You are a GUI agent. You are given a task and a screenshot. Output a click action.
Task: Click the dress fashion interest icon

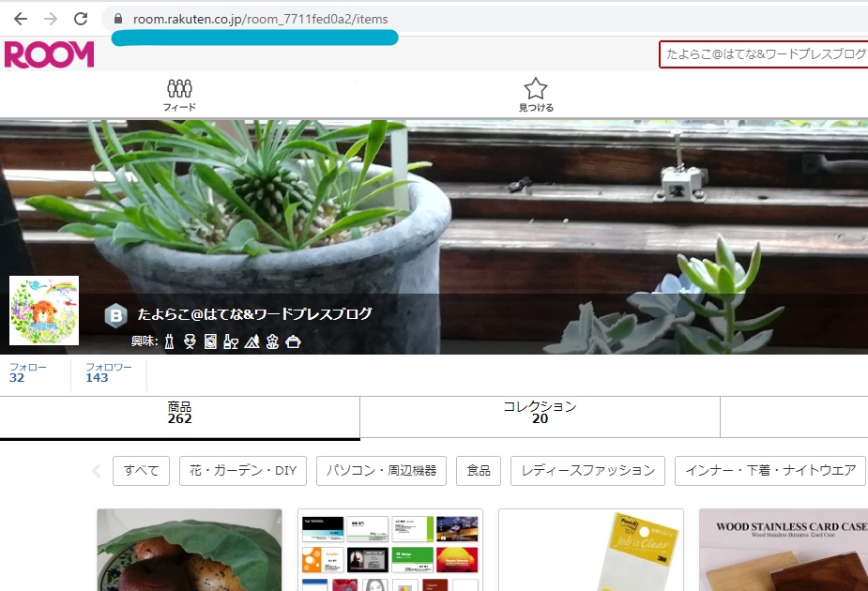[170, 341]
